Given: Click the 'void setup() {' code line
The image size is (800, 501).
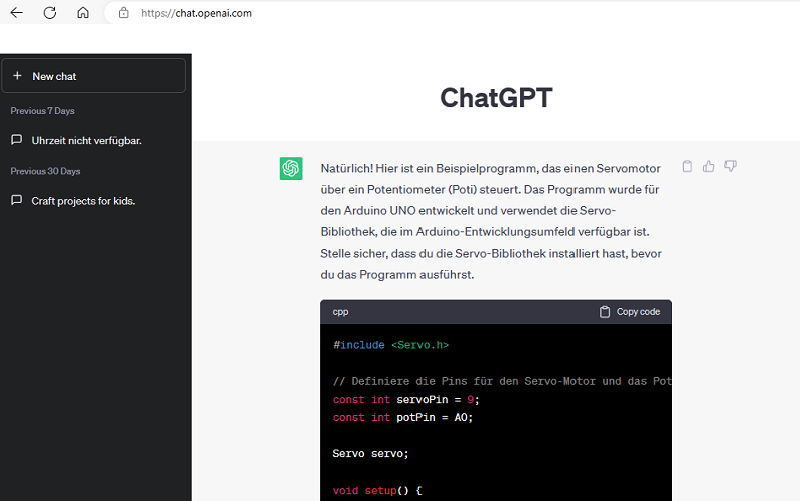Looking at the screenshot, I should [x=378, y=490].
